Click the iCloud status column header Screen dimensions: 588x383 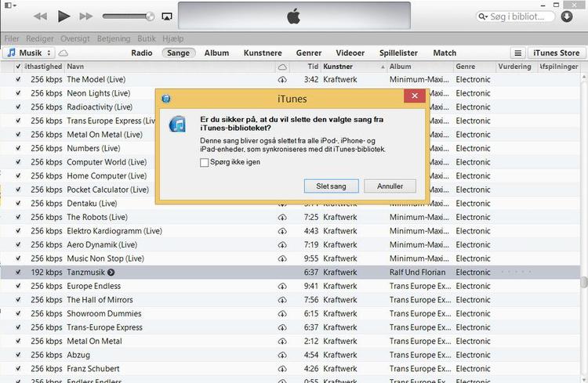point(282,67)
